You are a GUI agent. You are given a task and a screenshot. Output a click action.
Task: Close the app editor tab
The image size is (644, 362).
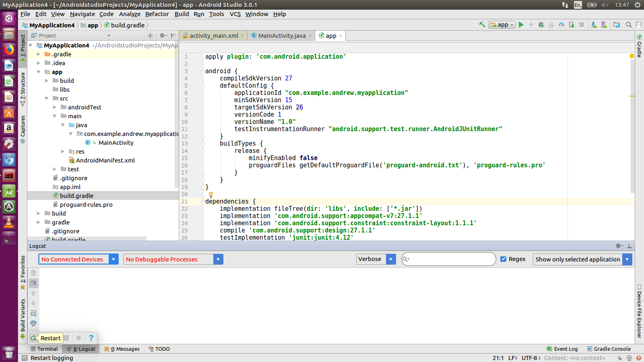point(341,36)
